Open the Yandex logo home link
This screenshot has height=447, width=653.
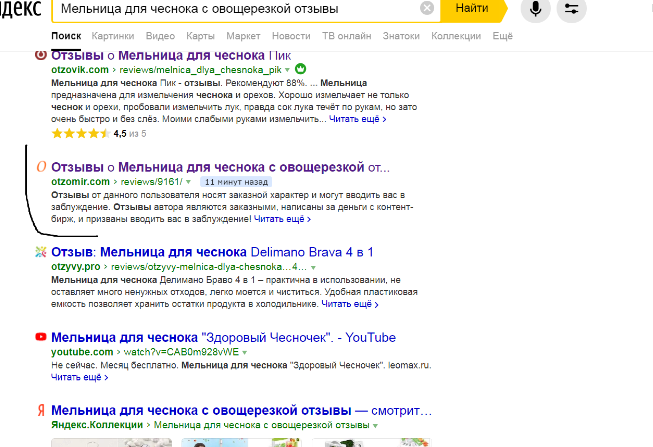(x=21, y=8)
